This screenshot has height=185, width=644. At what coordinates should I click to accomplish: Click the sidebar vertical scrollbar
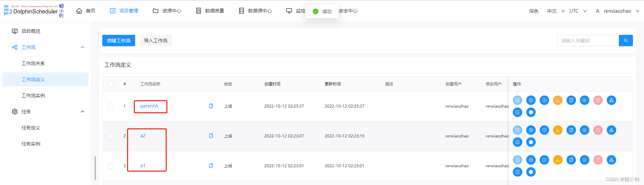[95, 168]
